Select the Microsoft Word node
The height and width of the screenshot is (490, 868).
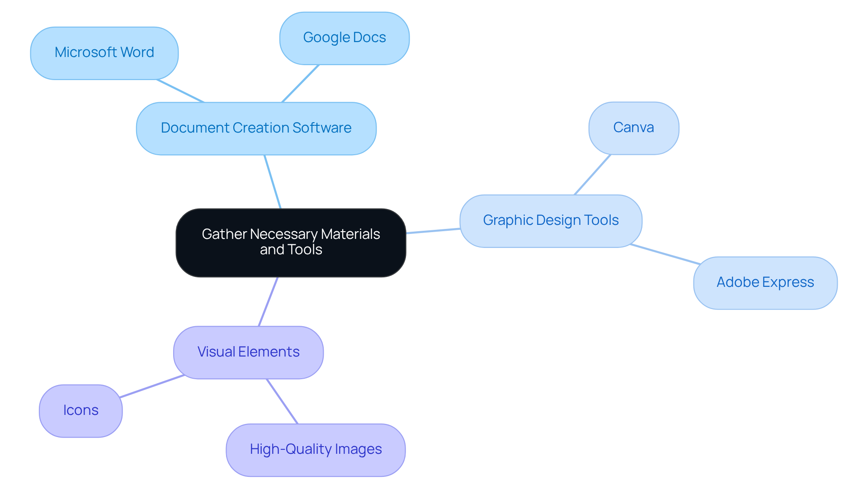(104, 52)
